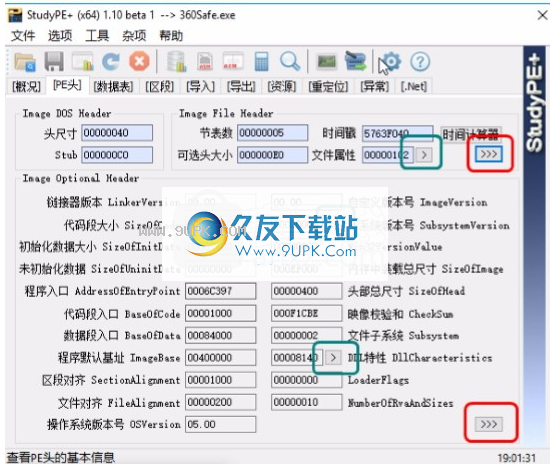This screenshot has height=468, width=550.
Task: Expand file attributes with the > button
Action: click(x=424, y=155)
